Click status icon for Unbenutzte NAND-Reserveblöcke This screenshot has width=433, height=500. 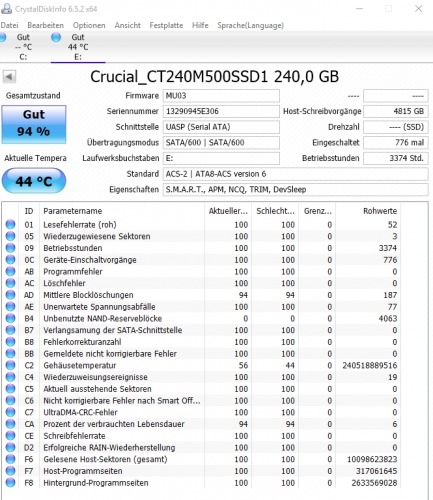(x=11, y=318)
